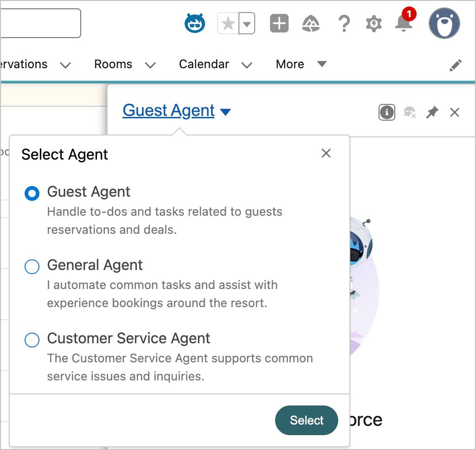Image resolution: width=476 pixels, height=450 pixels.
Task: Click the "I automate common tasks" description
Action: [x=162, y=294]
